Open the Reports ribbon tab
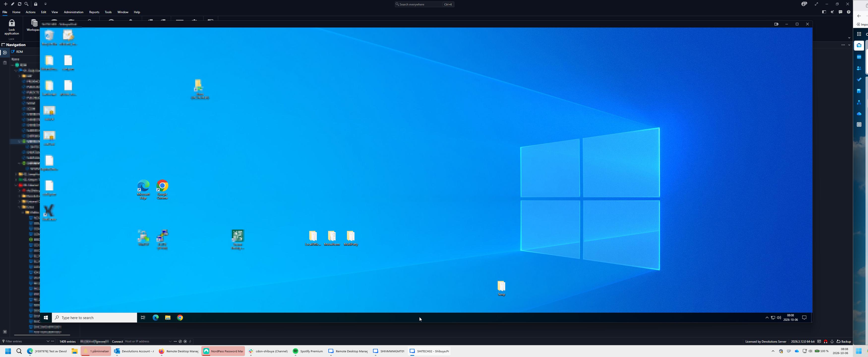This screenshot has height=357, width=868. (94, 12)
